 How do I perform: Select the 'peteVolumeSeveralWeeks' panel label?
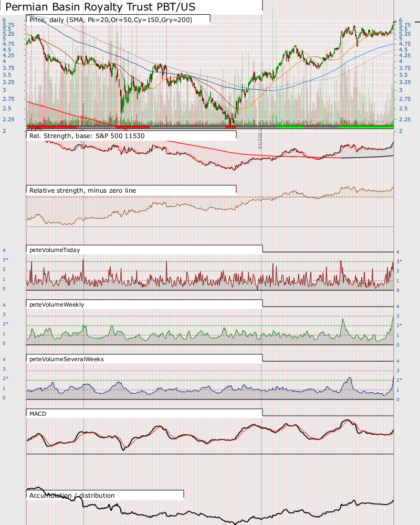[67, 359]
